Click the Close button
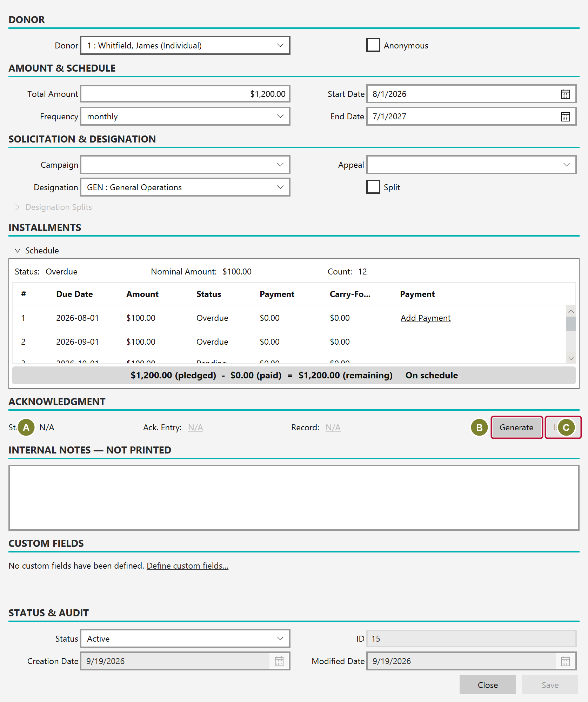 click(488, 685)
